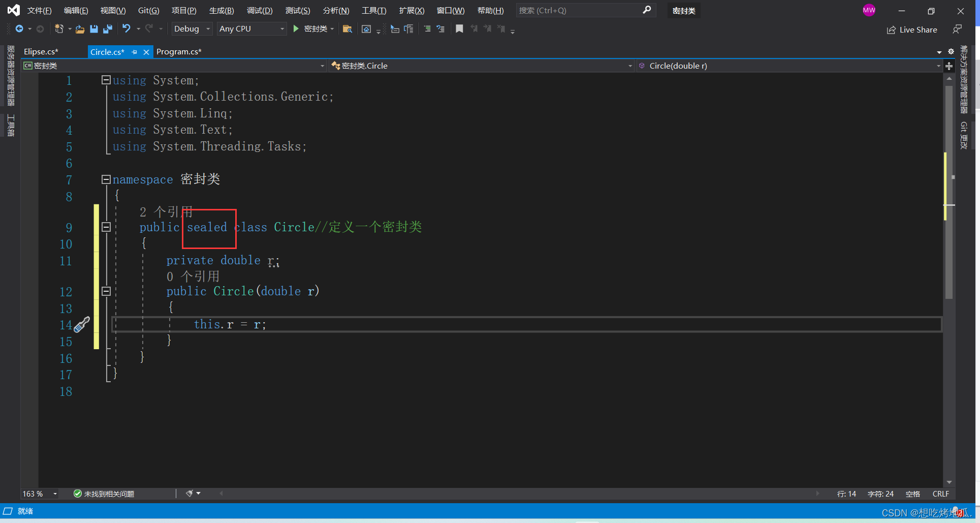Open the Git(G) menu

point(149,10)
